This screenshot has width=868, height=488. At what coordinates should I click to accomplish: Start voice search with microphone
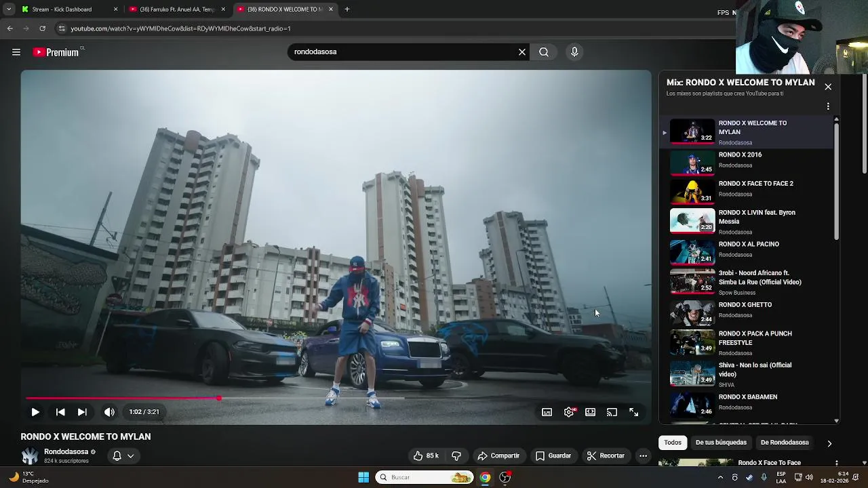[x=574, y=52]
